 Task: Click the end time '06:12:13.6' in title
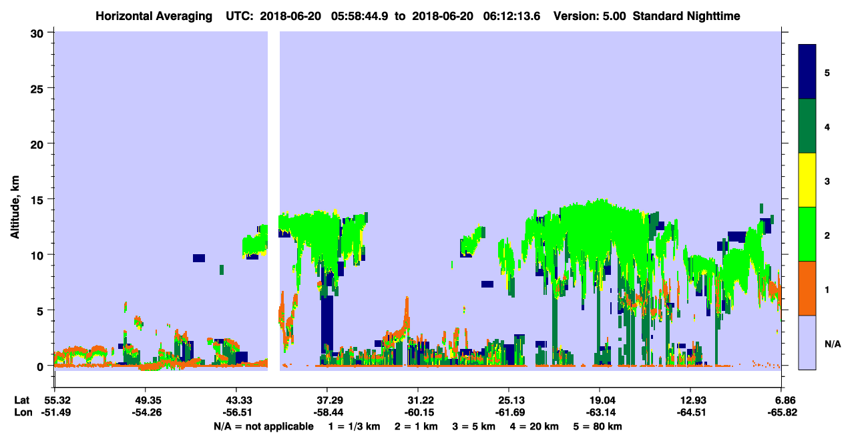point(511,16)
